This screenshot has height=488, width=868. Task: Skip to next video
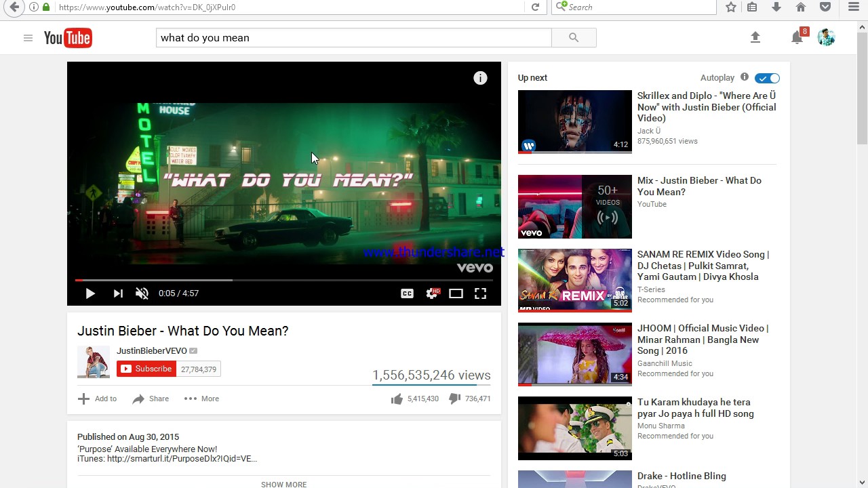pyautogui.click(x=118, y=293)
